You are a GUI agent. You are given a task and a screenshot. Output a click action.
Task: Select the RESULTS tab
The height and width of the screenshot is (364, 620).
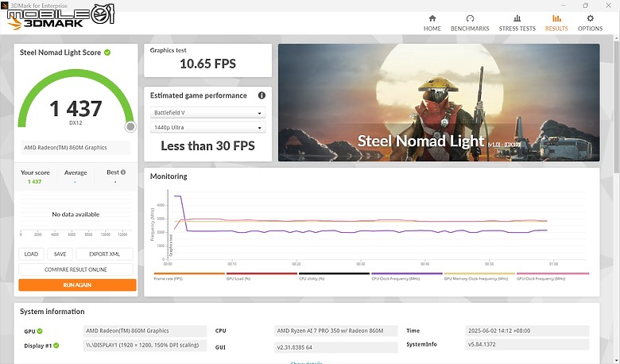tap(556, 23)
